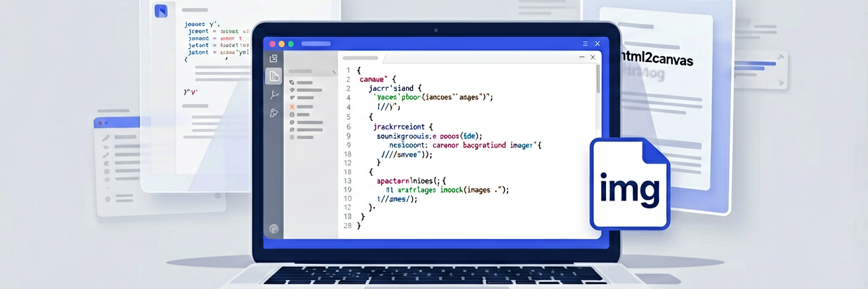
Task: Open the fourth sidebar icon below the branch icon
Action: tap(273, 113)
